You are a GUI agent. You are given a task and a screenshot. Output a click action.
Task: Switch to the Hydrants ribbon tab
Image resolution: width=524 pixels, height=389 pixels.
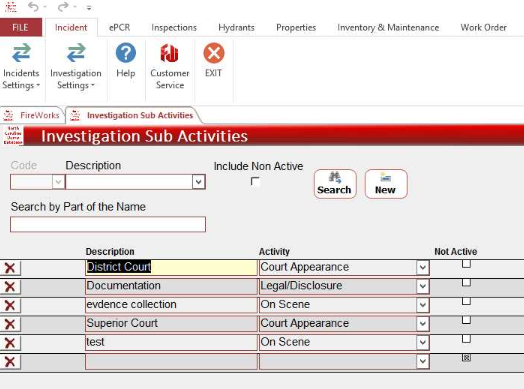click(x=237, y=27)
